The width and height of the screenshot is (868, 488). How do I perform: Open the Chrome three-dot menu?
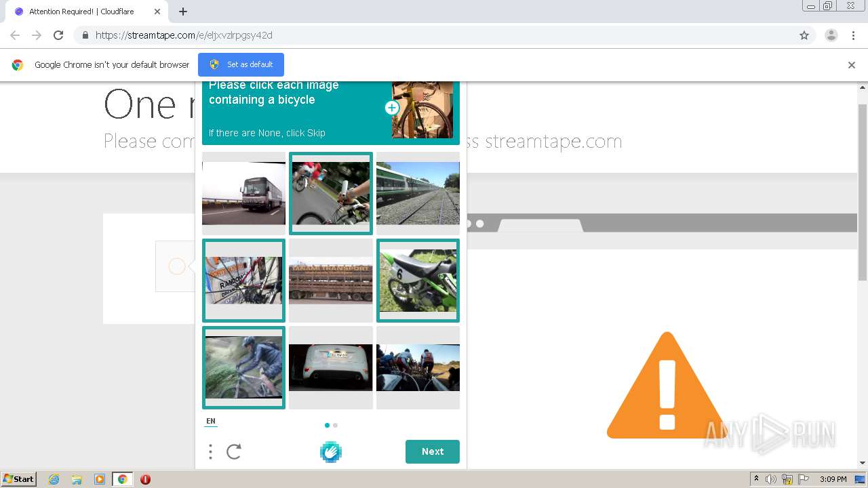pyautogui.click(x=854, y=35)
